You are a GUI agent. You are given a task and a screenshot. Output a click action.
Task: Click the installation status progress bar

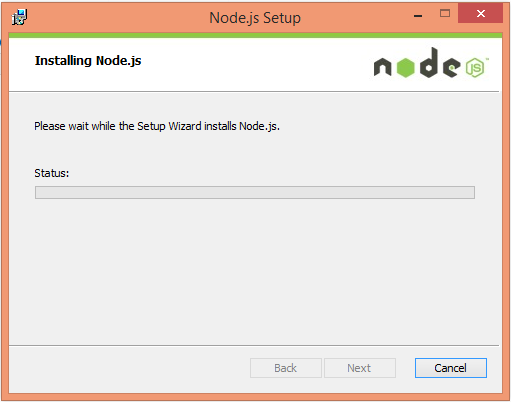255,192
